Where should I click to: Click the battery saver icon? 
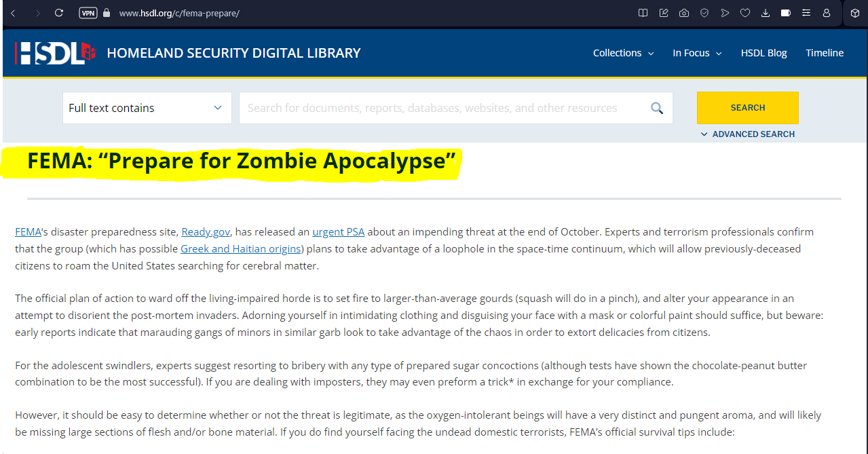tap(786, 13)
